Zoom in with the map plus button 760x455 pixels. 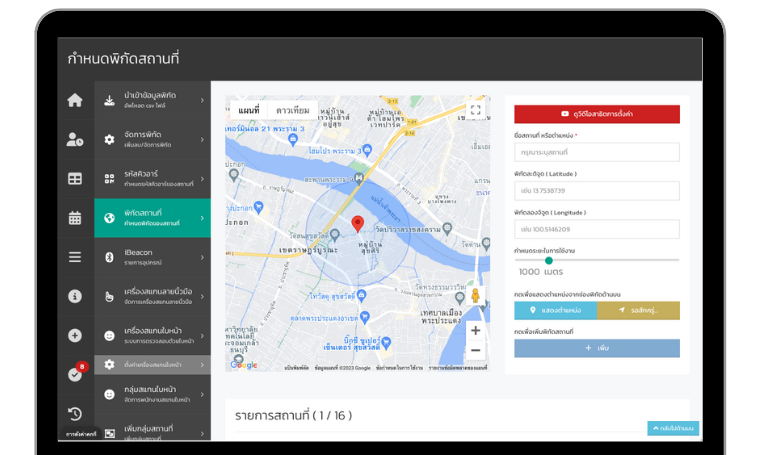point(475,330)
